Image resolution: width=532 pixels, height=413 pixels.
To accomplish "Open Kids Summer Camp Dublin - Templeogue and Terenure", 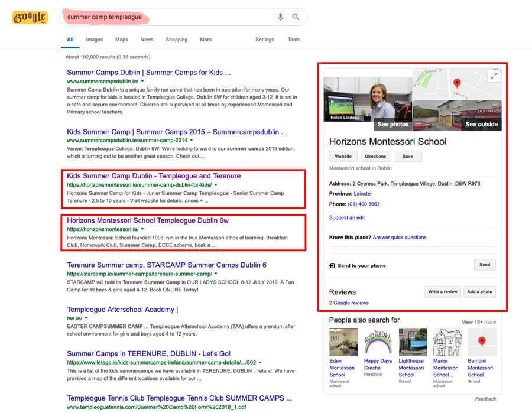I will (154, 176).
